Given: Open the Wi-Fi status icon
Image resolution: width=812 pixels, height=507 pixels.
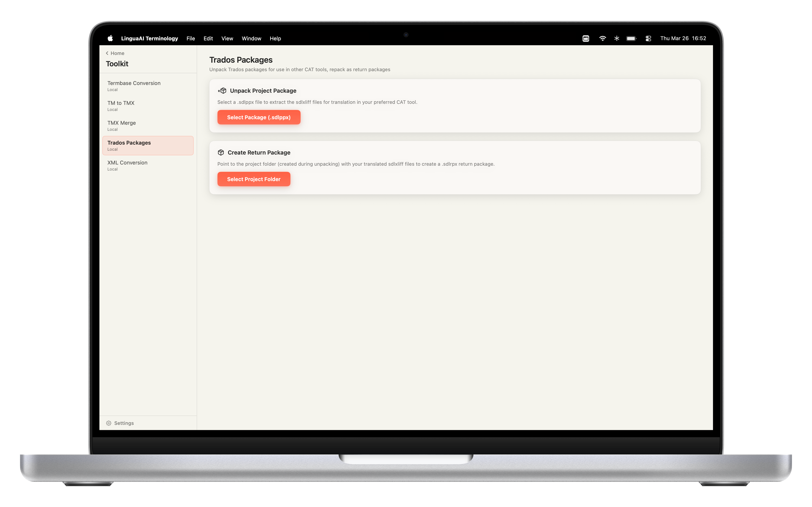Looking at the screenshot, I should (602, 38).
